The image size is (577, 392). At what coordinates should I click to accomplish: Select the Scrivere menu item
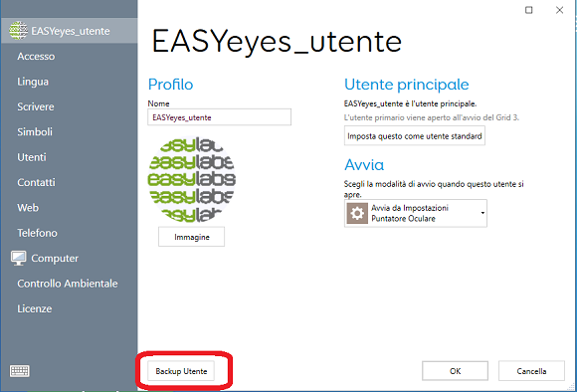(x=36, y=106)
